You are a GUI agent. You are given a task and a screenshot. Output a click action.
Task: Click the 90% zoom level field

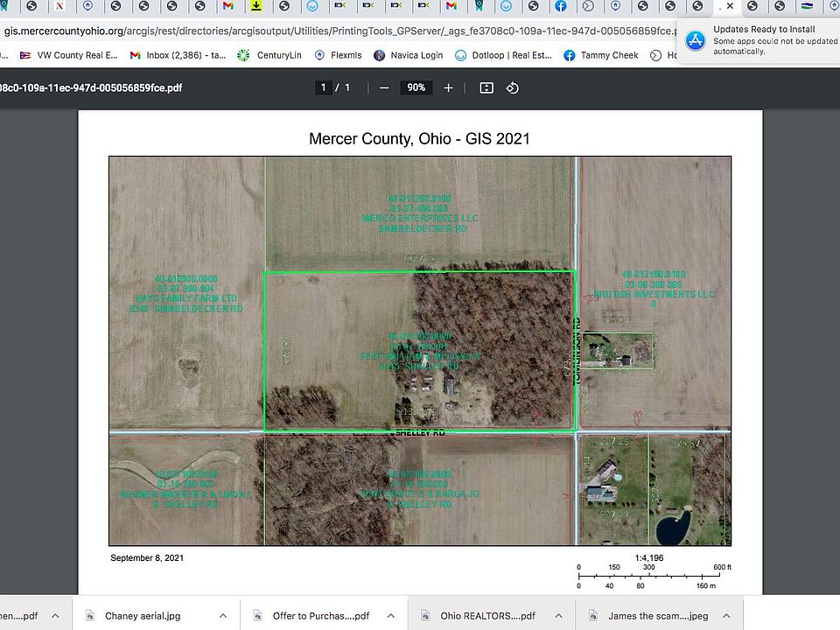416,87
